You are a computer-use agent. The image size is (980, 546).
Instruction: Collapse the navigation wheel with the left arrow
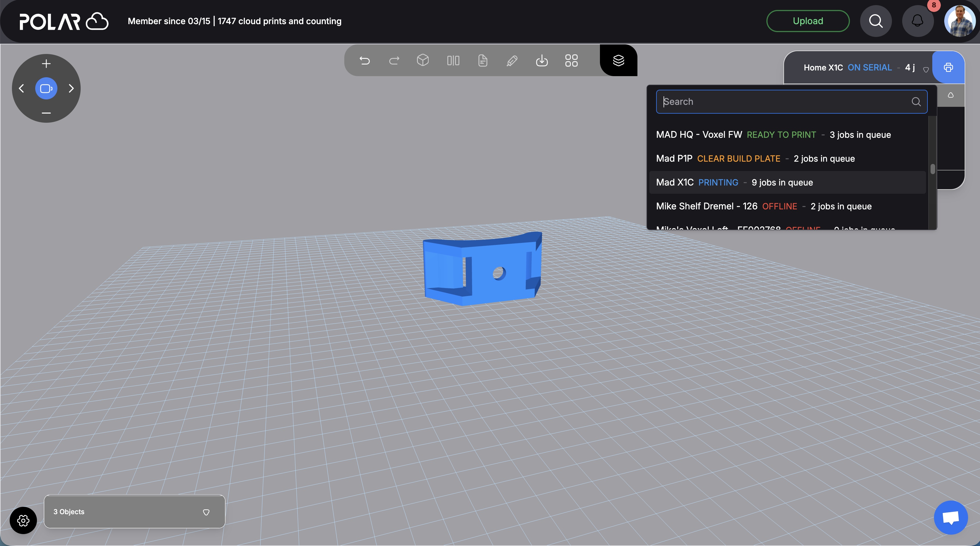coord(21,88)
